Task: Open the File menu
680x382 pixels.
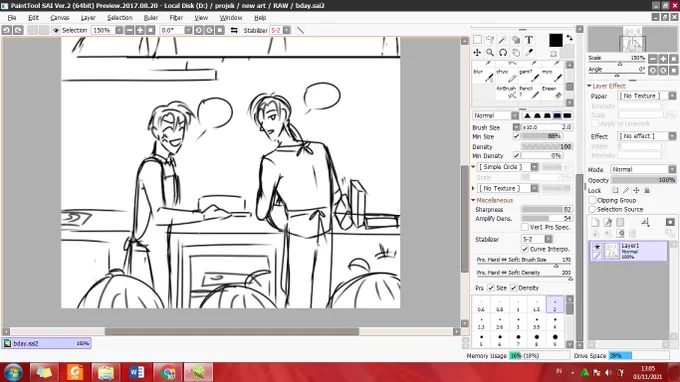Action: click(x=12, y=18)
